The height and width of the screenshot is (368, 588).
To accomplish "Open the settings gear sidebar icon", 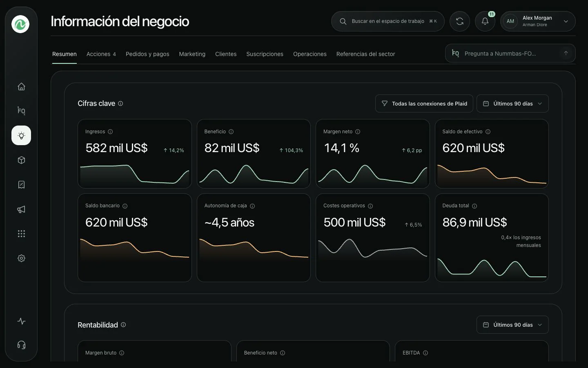I will [21, 258].
